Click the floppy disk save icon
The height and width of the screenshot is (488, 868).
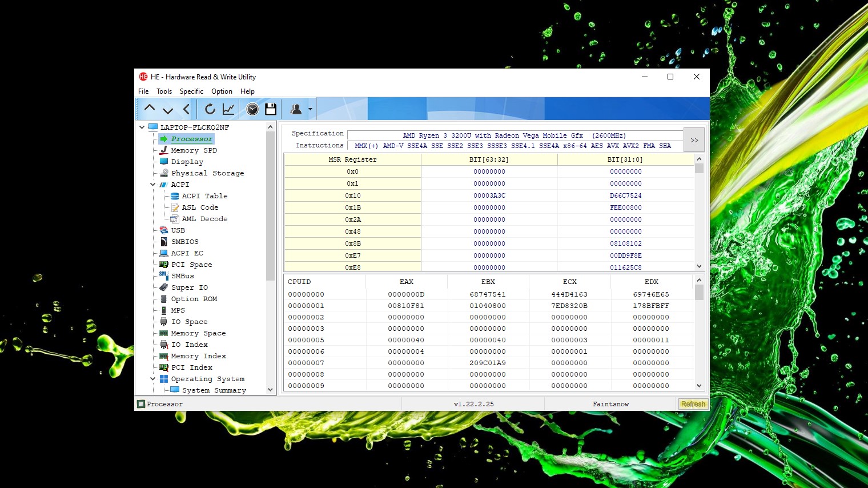(271, 109)
